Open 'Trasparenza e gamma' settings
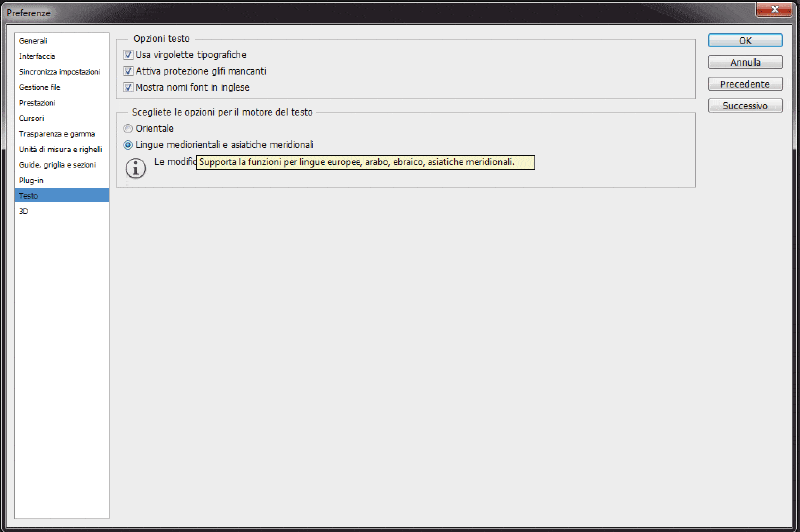Viewport: 800px width, 532px height. pos(57,133)
